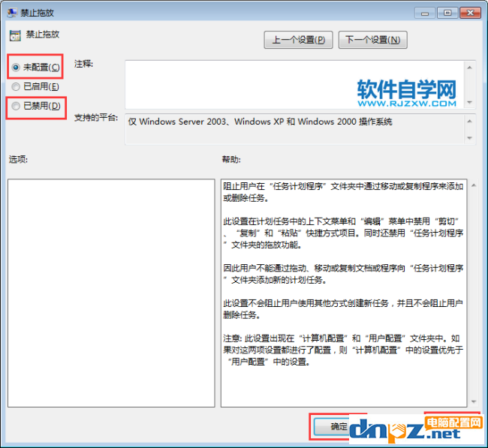Minimize the 禁止拖放 window
Viewport: 488px width, 448px height.
[424, 13]
